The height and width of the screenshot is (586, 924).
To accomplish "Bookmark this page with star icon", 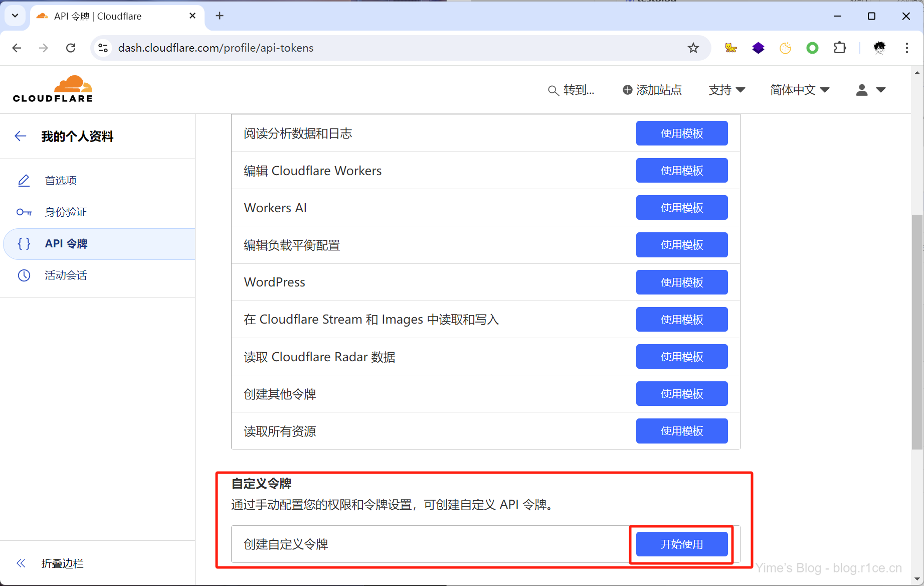I will (693, 48).
